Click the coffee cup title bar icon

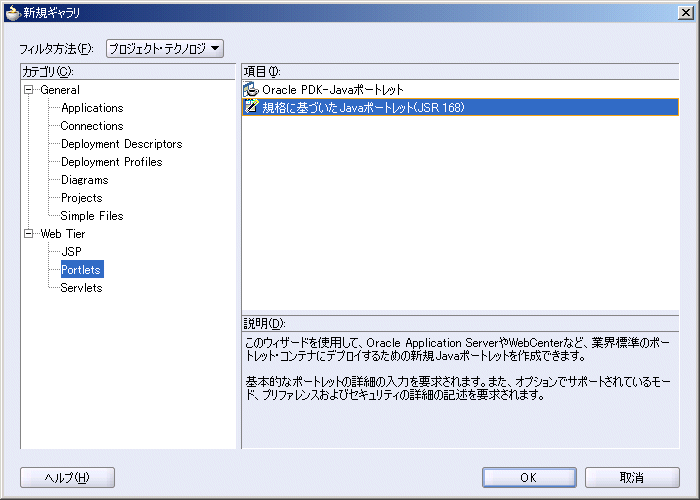pos(13,12)
